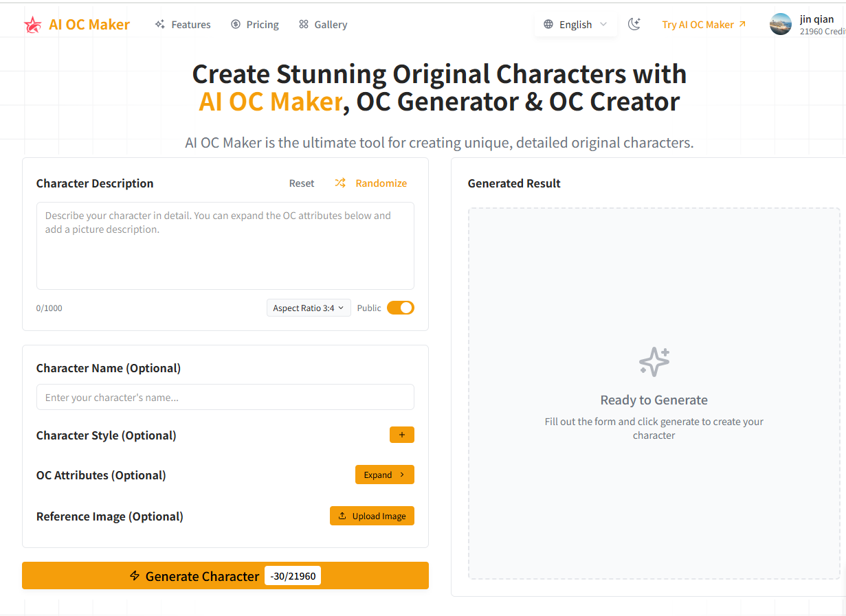This screenshot has height=616, width=846.
Task: Click the user avatar for jin qian
Action: point(781,24)
